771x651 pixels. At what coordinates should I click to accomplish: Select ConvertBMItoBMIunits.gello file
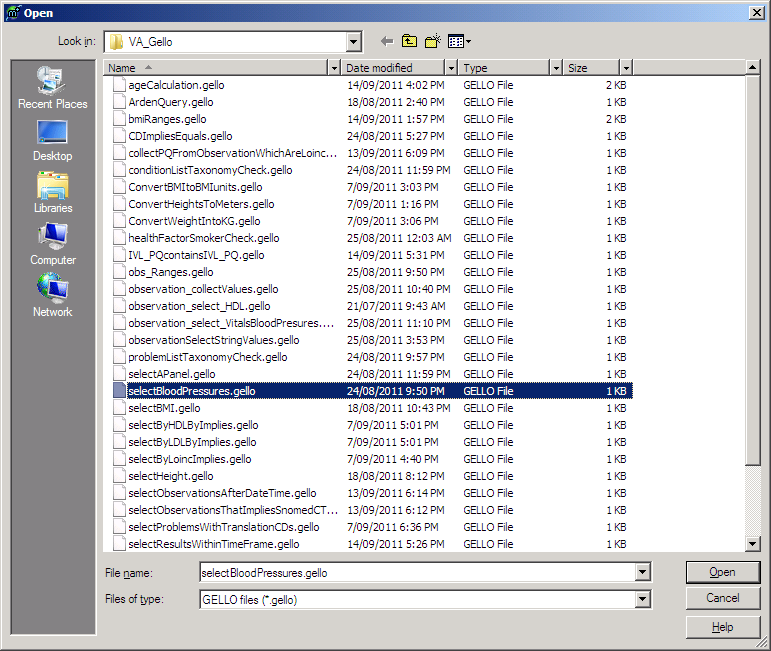tap(195, 187)
